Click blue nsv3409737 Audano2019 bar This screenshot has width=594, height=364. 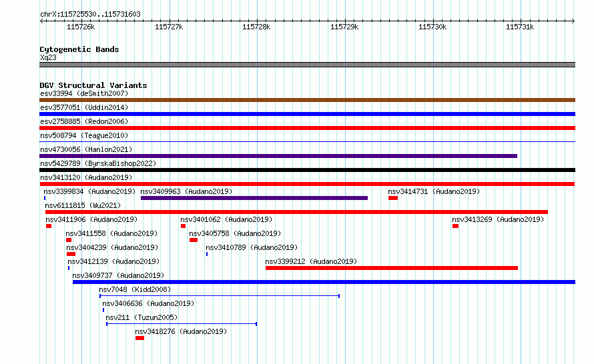[324, 282]
